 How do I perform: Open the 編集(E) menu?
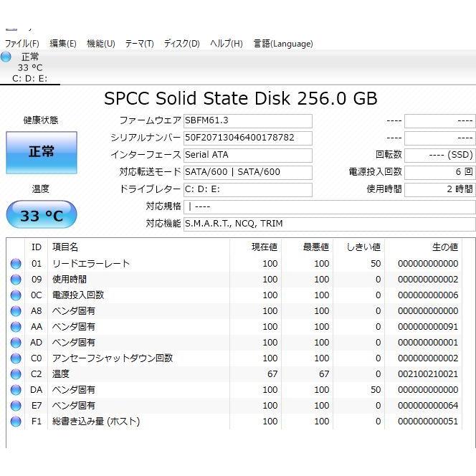[63, 44]
